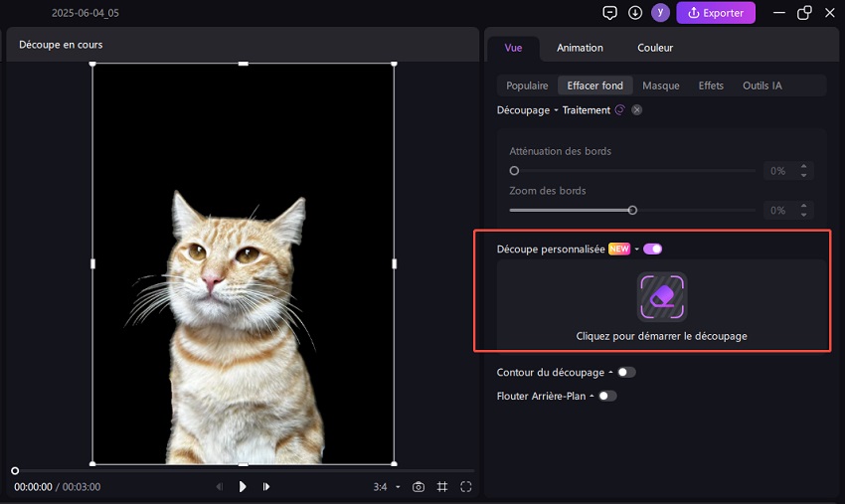Toggle the grid overlay icon
This screenshot has height=504, width=845.
(x=442, y=487)
